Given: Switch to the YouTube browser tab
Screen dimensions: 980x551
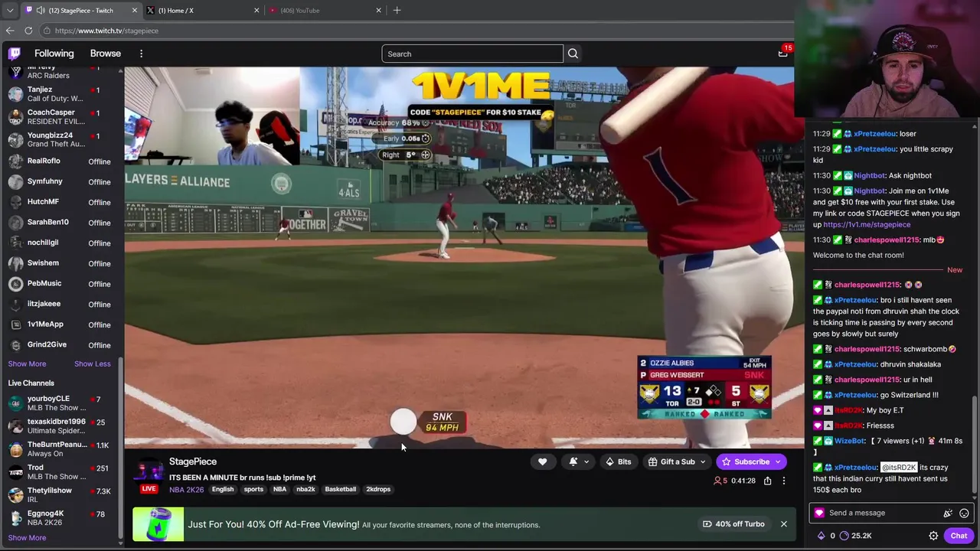Looking at the screenshot, I should point(324,10).
